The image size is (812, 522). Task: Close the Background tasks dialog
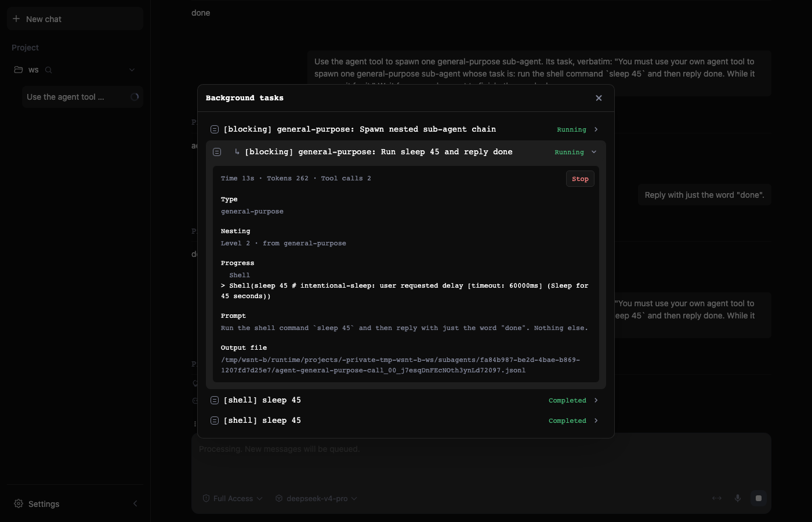click(x=599, y=98)
